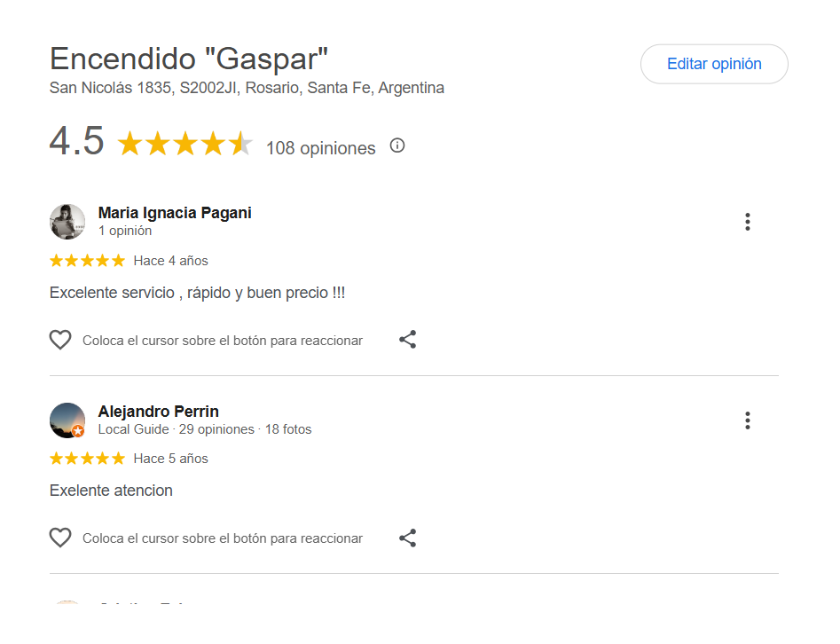840x644 pixels.
Task: Share Alejandro Perrin's review
Action: tap(407, 538)
